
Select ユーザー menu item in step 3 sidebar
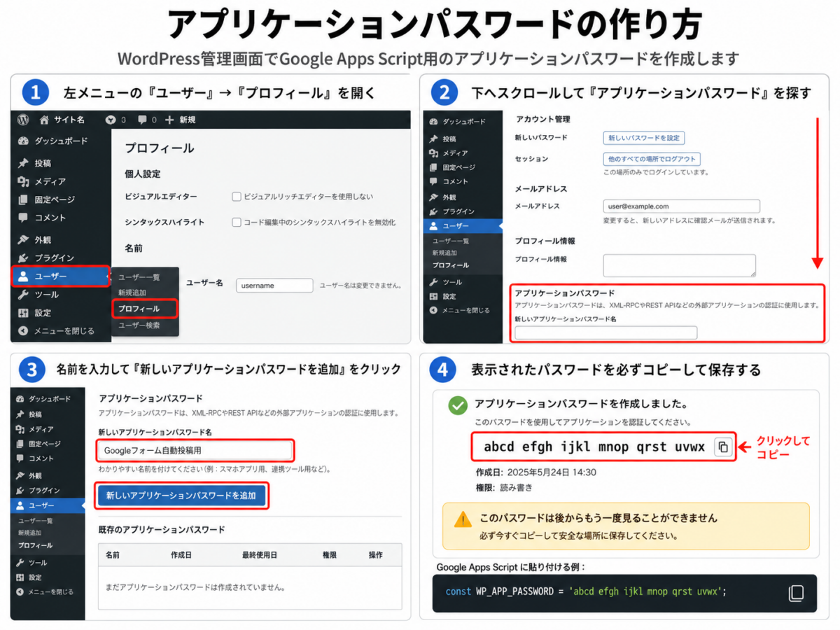48,505
